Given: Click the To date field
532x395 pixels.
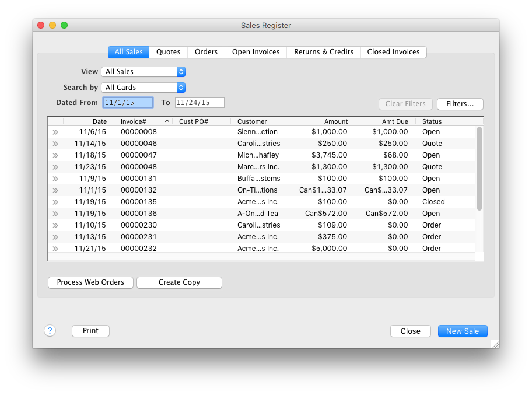Looking at the screenshot, I should click(199, 103).
